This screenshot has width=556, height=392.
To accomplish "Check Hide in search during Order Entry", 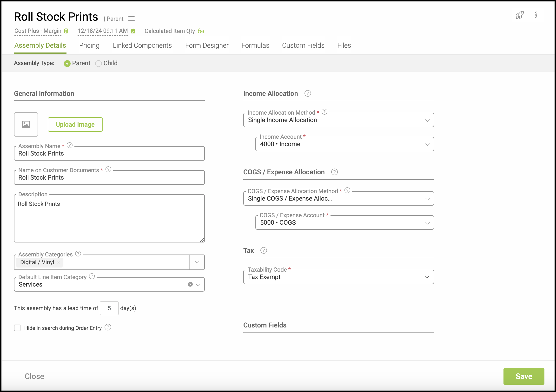I will pos(17,328).
